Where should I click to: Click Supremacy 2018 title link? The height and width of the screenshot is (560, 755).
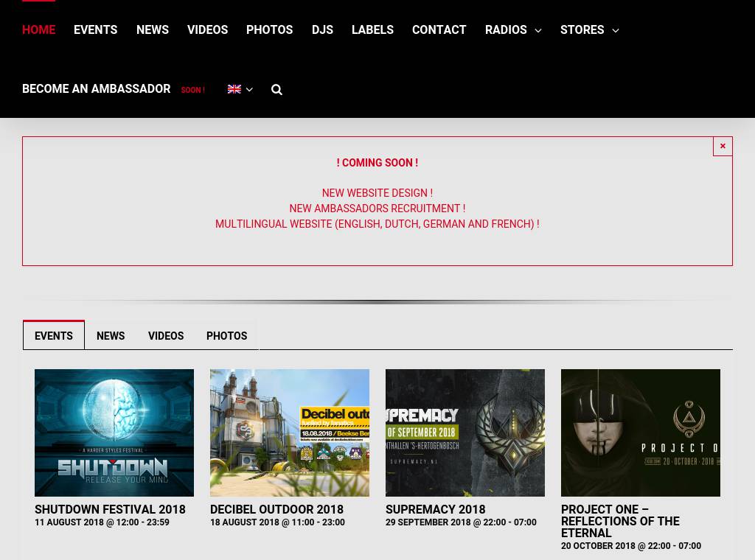click(x=435, y=509)
